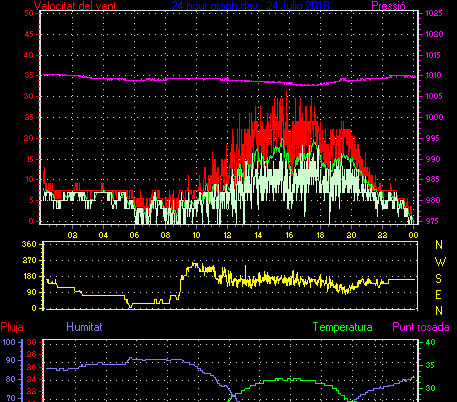The image size is (457, 402).
Task: Click the E compass direction letter
Action: click(x=438, y=295)
